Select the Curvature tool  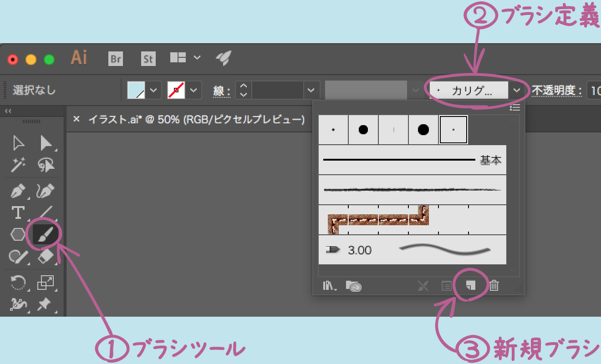click(46, 191)
